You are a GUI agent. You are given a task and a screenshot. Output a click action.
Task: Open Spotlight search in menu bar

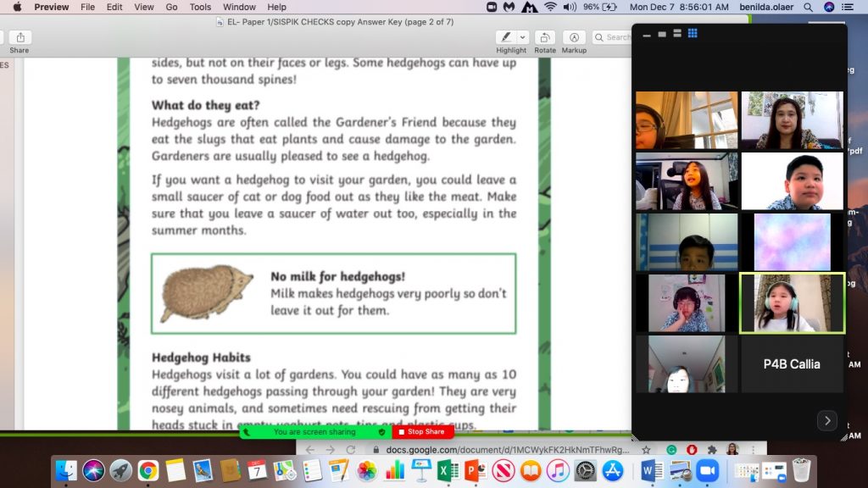808,7
